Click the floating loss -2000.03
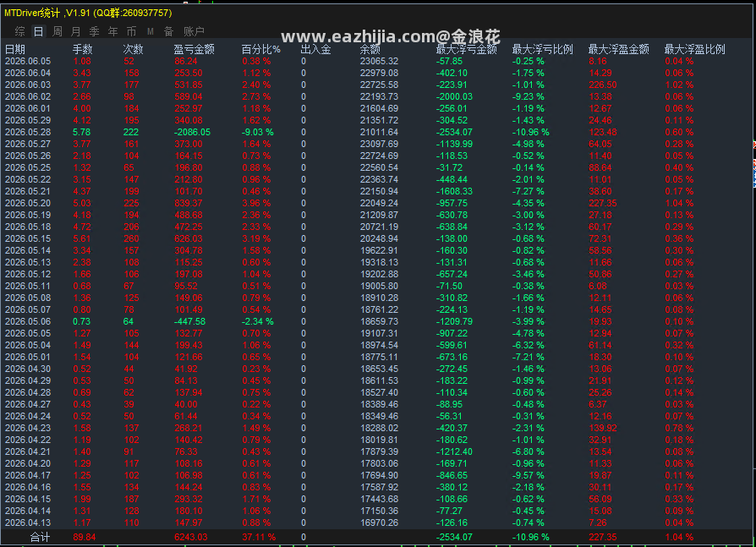Screen dimensions: 756x547 [454, 96]
